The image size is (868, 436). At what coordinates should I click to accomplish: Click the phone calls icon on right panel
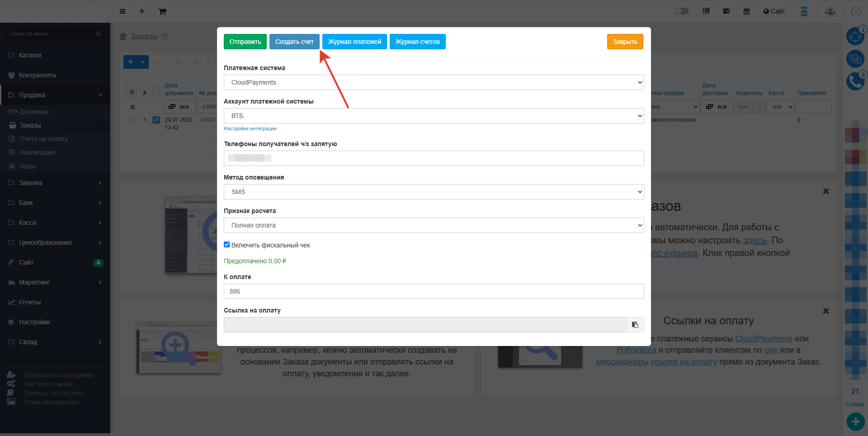(855, 81)
